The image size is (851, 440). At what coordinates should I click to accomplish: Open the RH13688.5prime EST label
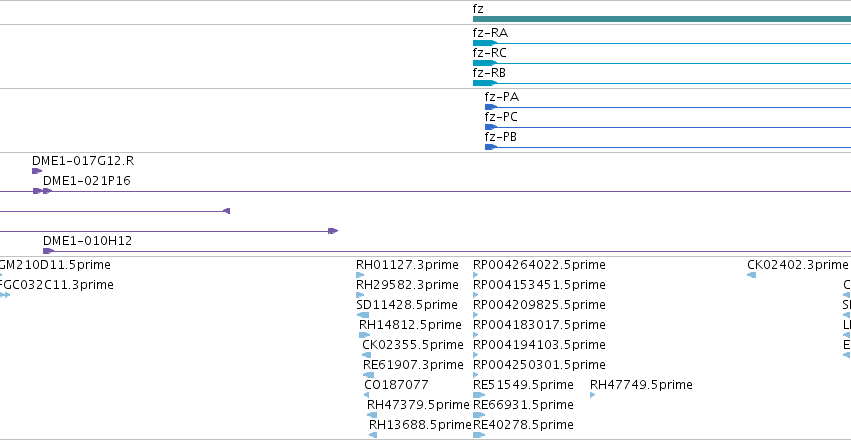tap(420, 424)
